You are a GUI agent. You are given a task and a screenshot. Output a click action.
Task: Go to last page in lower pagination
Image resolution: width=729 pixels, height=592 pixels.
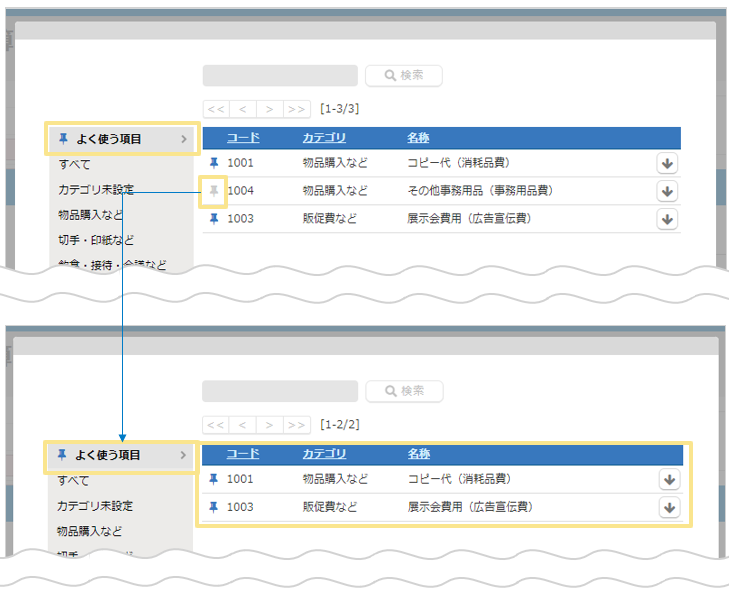point(296,424)
